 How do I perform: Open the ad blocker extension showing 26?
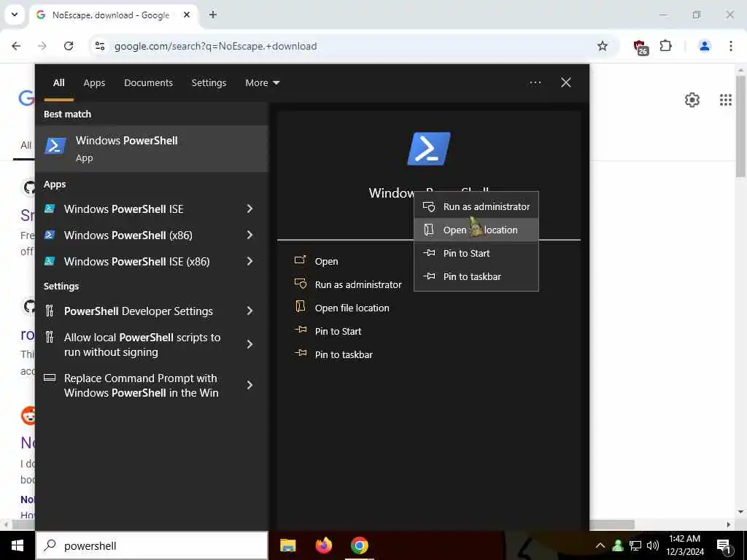tap(640, 47)
